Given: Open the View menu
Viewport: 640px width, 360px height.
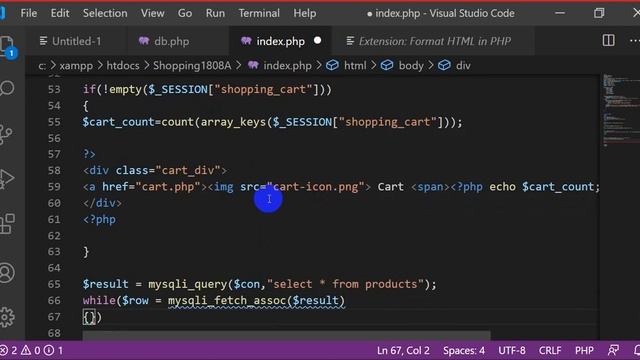Looking at the screenshot, I should [153, 13].
